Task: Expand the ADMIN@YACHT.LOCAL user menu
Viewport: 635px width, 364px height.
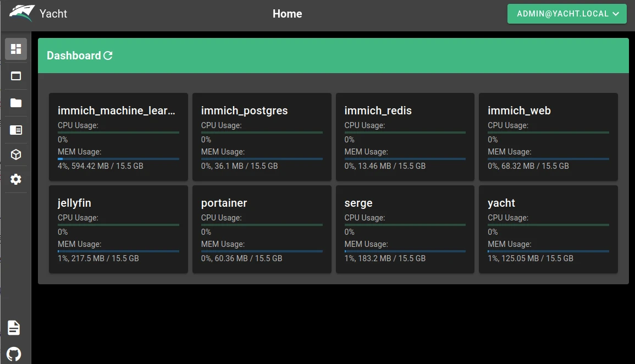Action: click(x=567, y=14)
